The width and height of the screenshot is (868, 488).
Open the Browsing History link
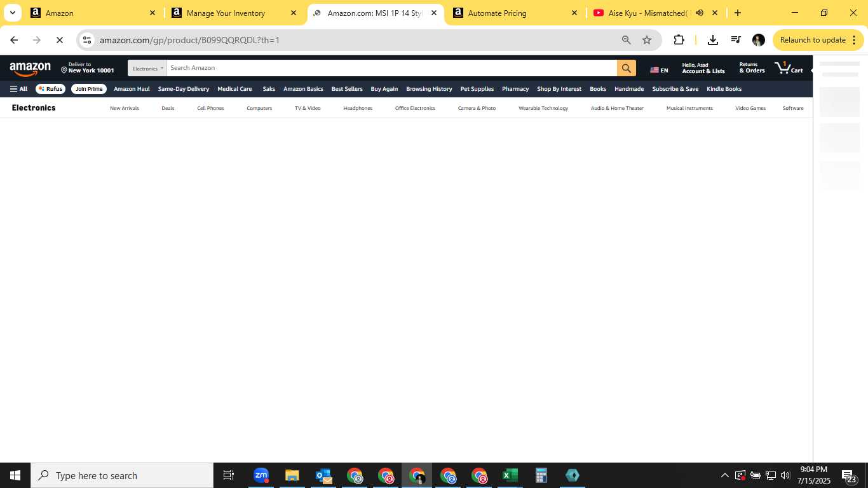(x=429, y=89)
